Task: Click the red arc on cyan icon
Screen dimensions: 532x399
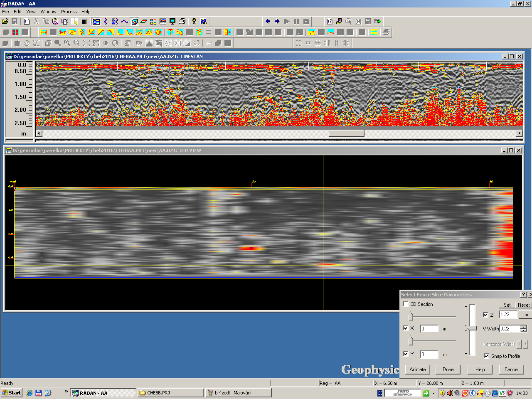Action: pyautogui.click(x=330, y=32)
